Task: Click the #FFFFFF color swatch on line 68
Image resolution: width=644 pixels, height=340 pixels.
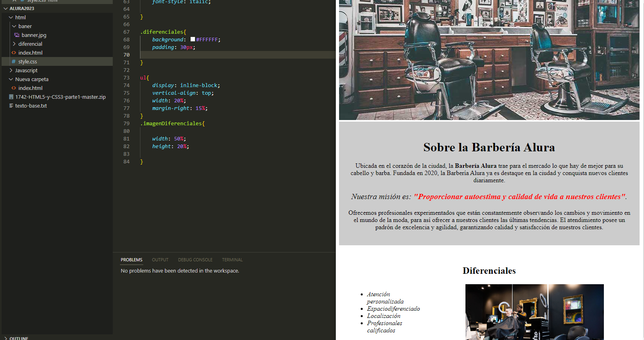Action: click(193, 39)
